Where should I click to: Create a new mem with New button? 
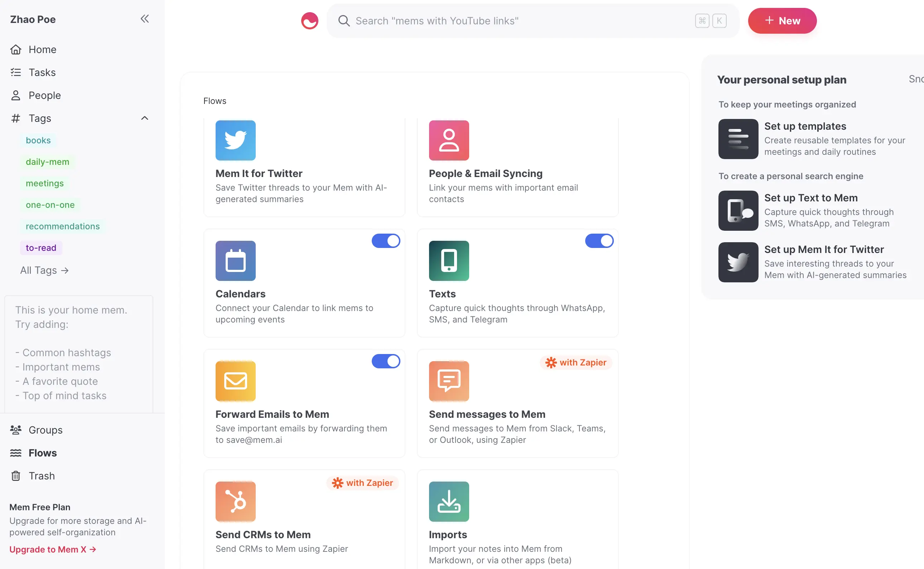point(782,21)
